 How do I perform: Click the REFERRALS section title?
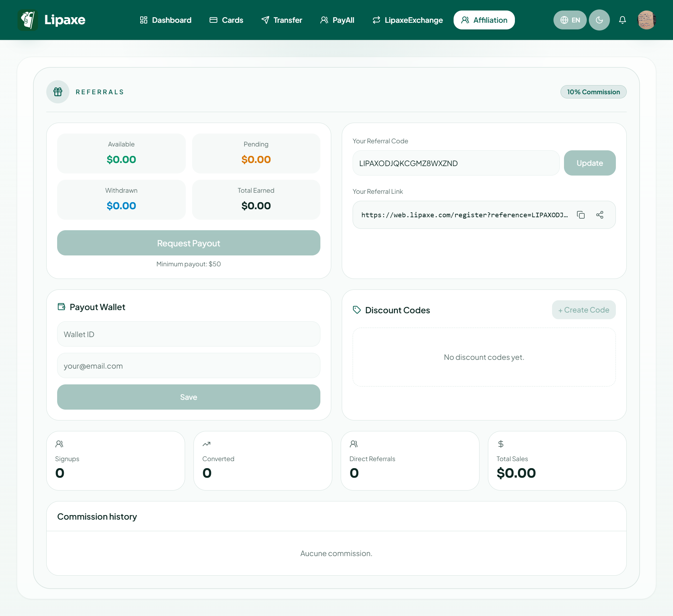click(x=100, y=92)
